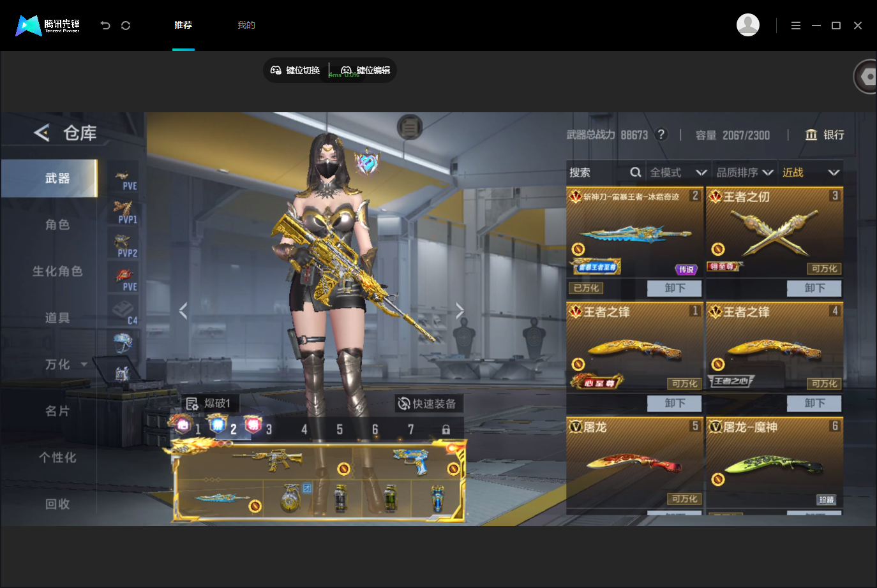This screenshot has width=877, height=588.
Task: Expand the 万化 sidebar submenu
Action: (x=84, y=364)
